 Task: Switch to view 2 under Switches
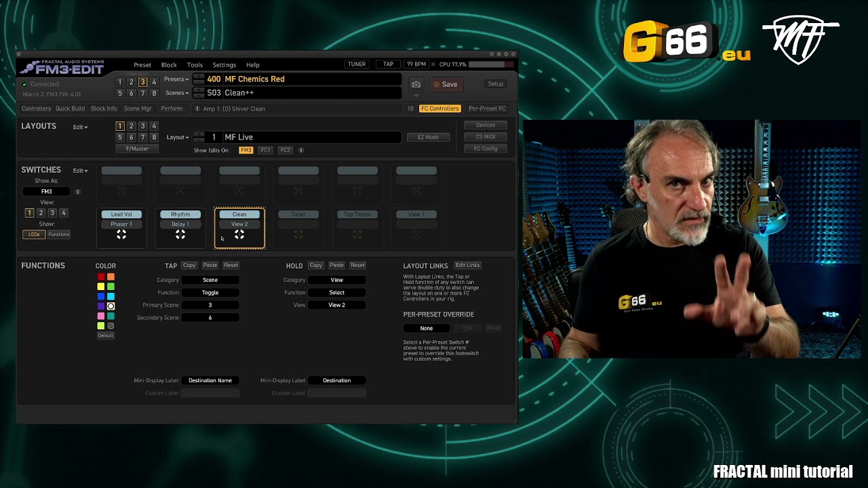click(41, 213)
